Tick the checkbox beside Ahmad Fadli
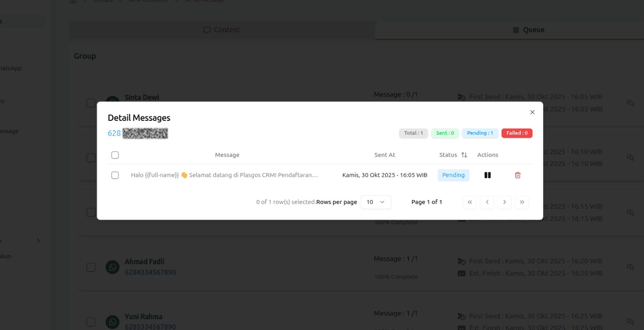644x330 pixels. (91, 267)
